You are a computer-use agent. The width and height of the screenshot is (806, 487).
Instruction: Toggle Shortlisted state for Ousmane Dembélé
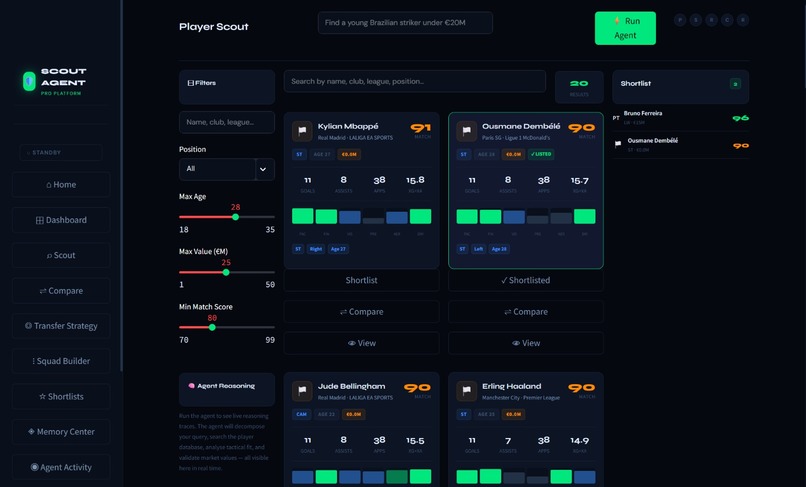(x=525, y=280)
